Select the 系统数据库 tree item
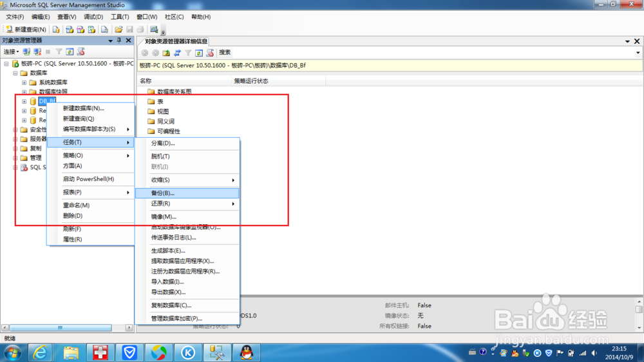644x362 pixels. 53,82
